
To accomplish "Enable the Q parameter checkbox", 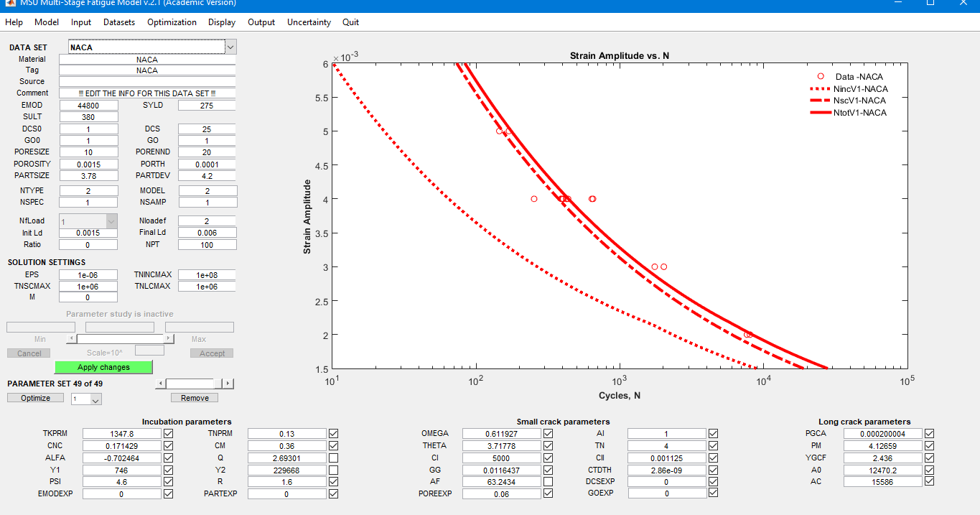I will point(333,458).
